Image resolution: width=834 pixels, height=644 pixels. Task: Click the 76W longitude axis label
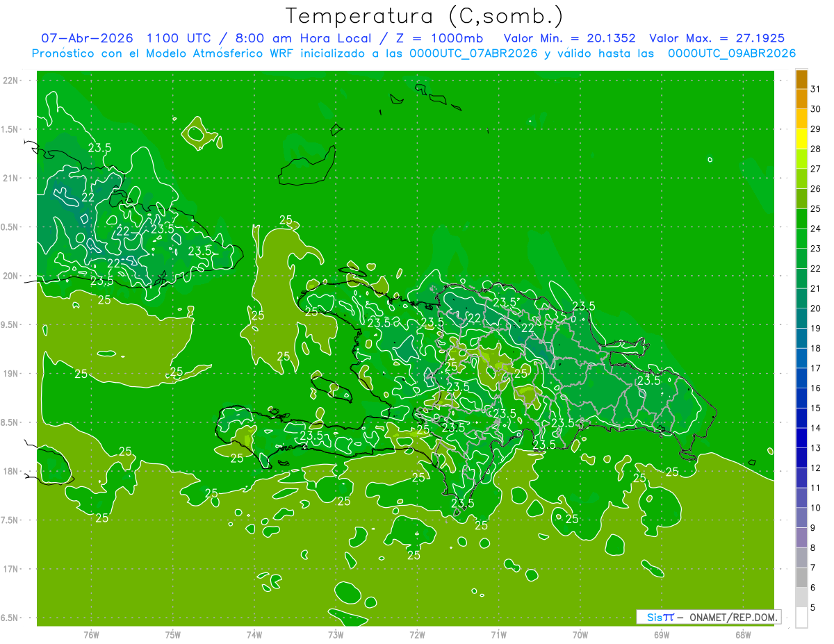[x=91, y=635]
